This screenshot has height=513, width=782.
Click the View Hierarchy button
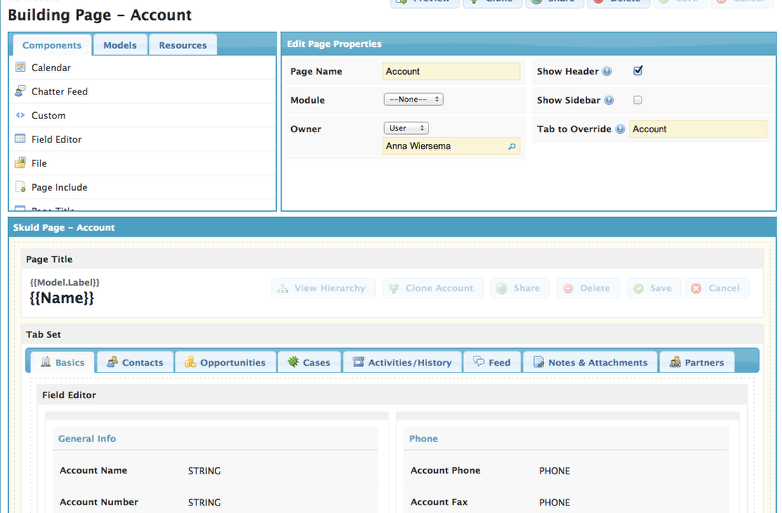322,288
